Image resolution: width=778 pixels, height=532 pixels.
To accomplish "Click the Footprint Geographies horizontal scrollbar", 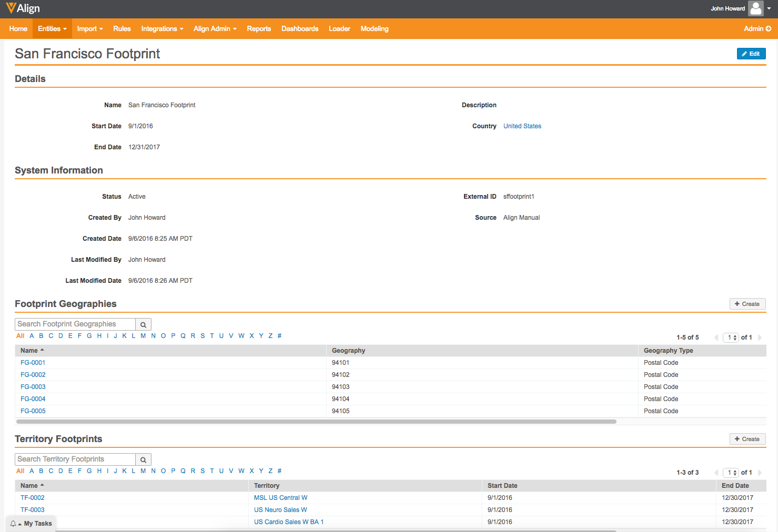I will coord(316,422).
